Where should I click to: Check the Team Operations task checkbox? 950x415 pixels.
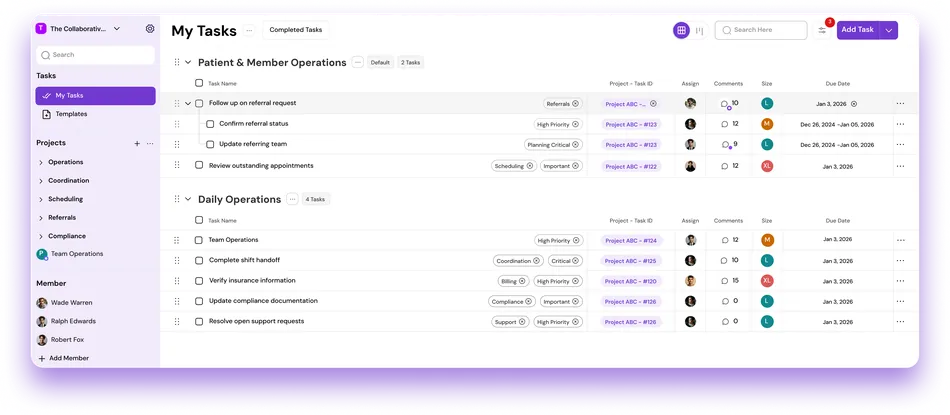pos(199,240)
